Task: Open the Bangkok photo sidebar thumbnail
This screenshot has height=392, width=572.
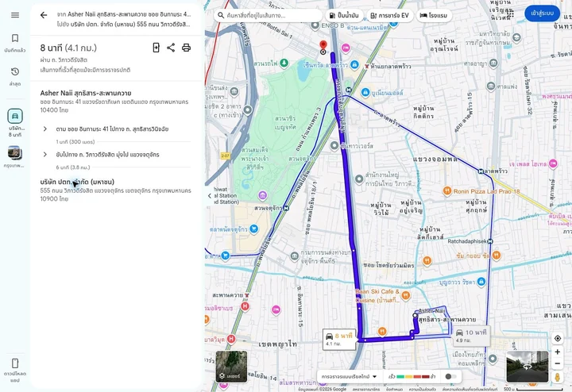Action: (x=15, y=152)
